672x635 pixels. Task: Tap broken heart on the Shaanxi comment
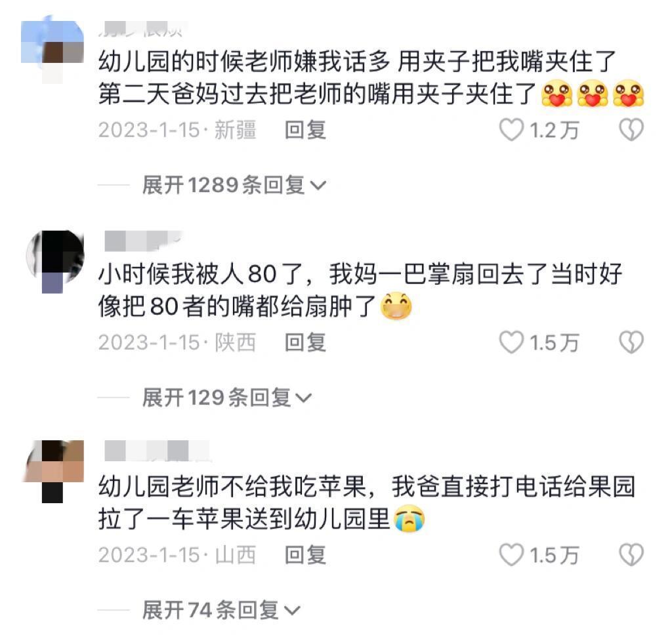tap(631, 342)
